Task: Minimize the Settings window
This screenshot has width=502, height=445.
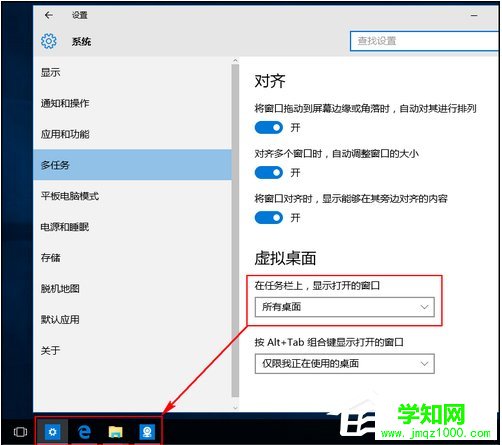Action: pyautogui.click(x=474, y=15)
